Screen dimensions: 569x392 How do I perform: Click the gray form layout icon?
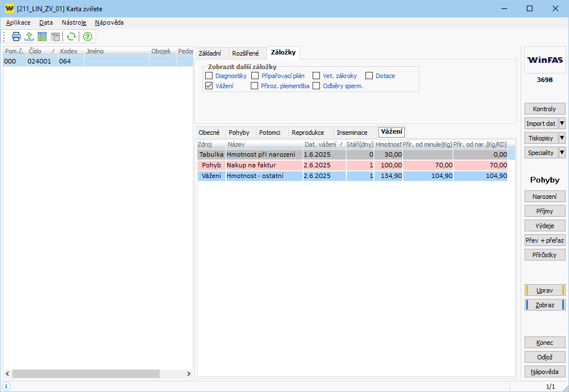[55, 37]
